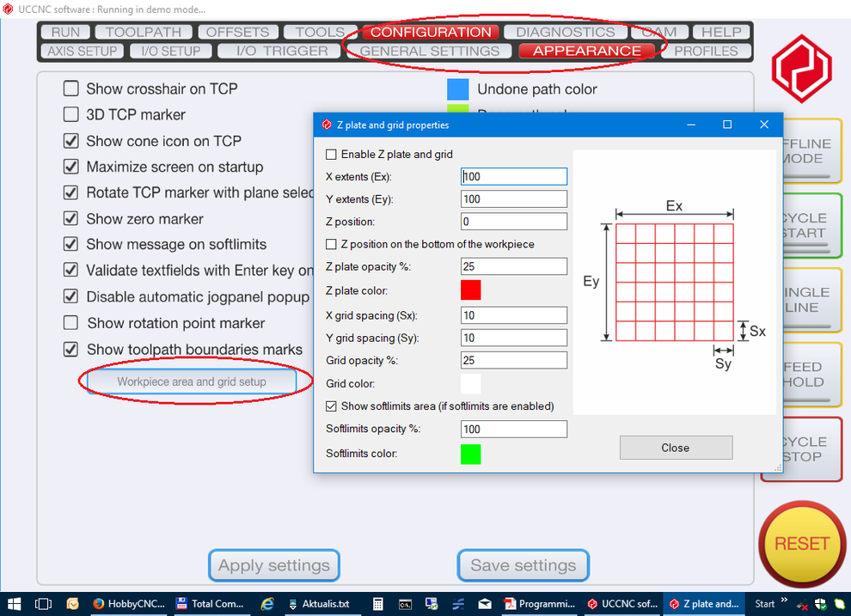Uncheck Show zero marker option
The image size is (851, 616).
(71, 219)
